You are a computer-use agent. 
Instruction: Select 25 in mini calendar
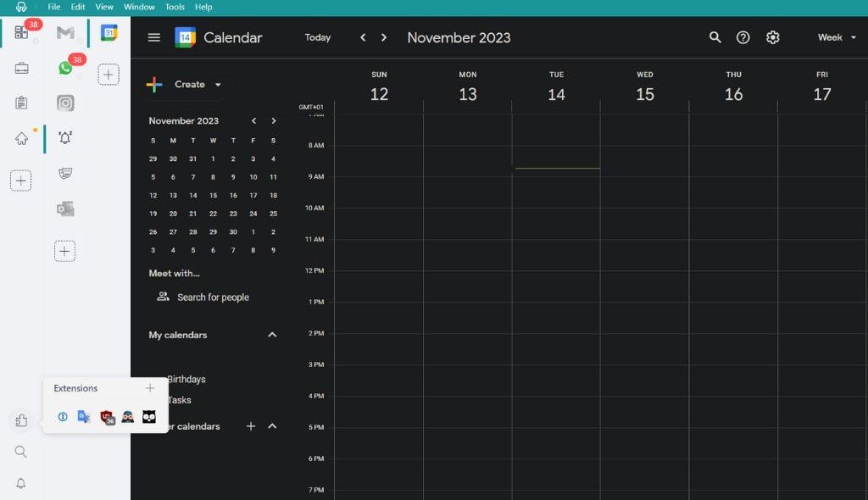coord(274,214)
